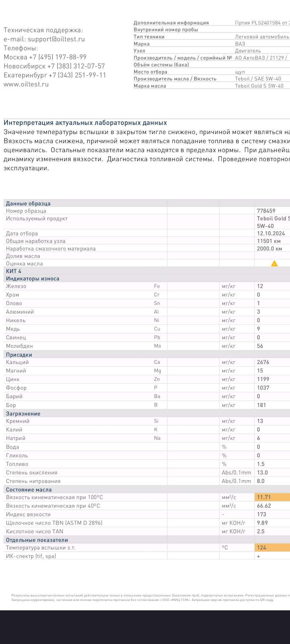Click the Магний value 15
The image size is (290, 644).
coord(260,371)
